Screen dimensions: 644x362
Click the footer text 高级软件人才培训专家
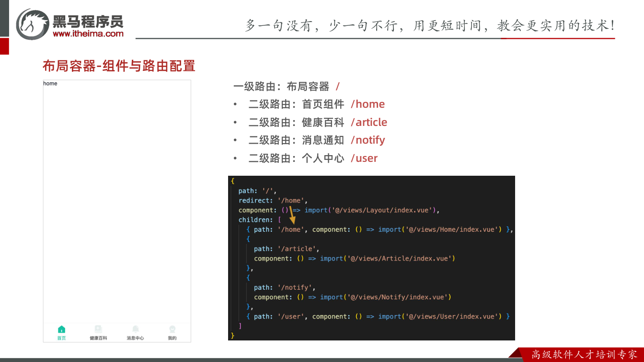click(585, 355)
